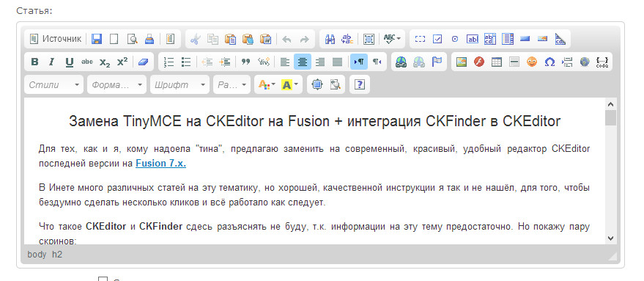Create a Div container icon

[x=263, y=62]
